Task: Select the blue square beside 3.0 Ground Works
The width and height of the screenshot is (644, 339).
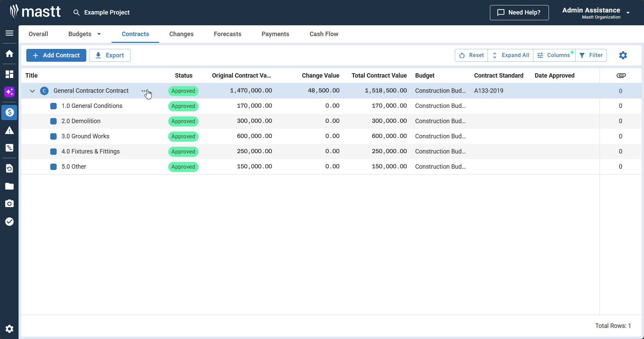Action: pos(53,136)
